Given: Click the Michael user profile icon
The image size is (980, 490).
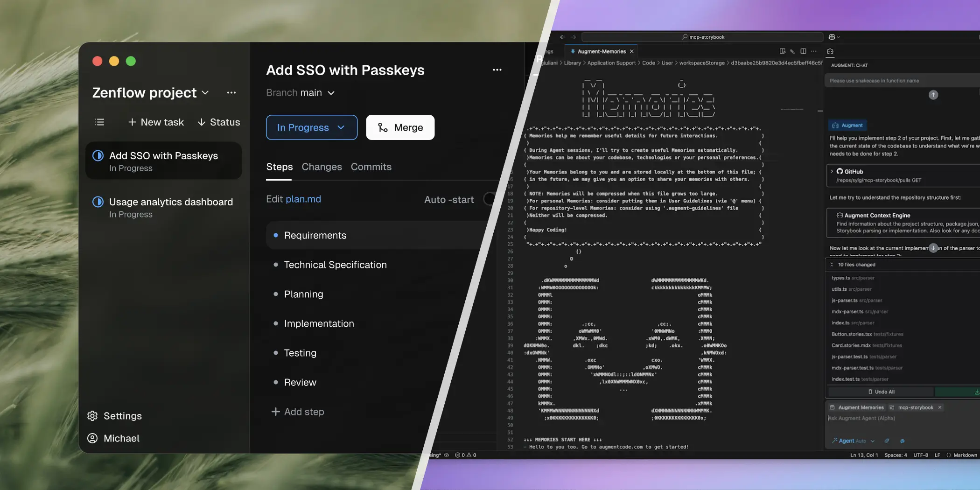Looking at the screenshot, I should (92, 438).
